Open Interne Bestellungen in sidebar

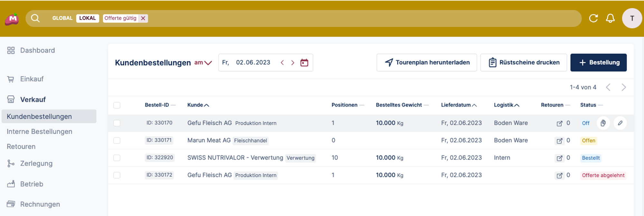(39, 132)
